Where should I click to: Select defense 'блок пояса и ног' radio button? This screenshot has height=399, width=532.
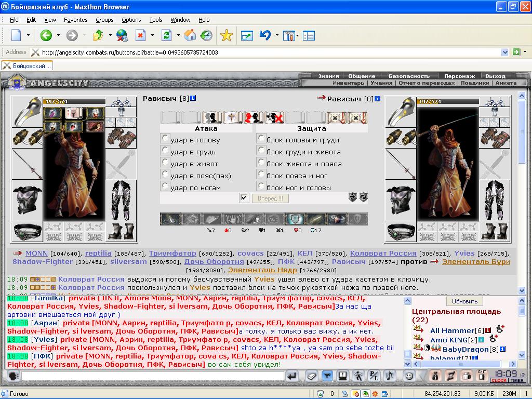coord(261,174)
